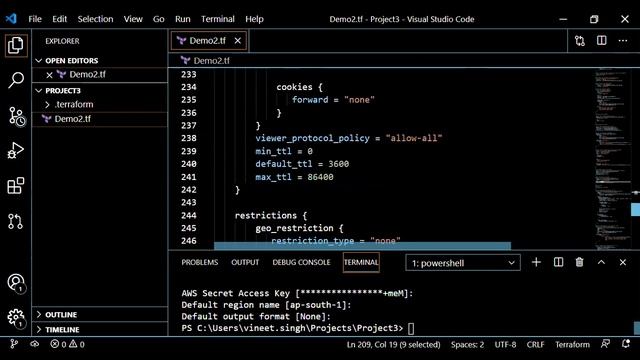Click the feedback icon in status bar
640x360 pixels.
(605, 344)
